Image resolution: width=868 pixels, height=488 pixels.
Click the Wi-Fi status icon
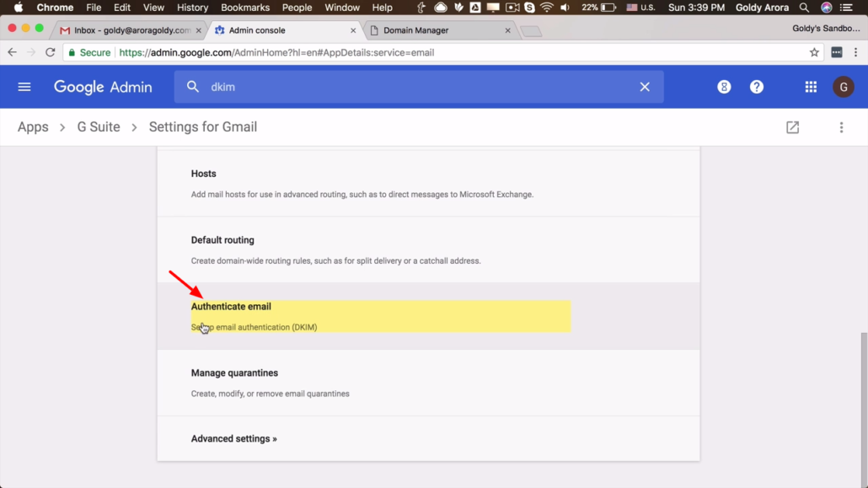coord(546,8)
